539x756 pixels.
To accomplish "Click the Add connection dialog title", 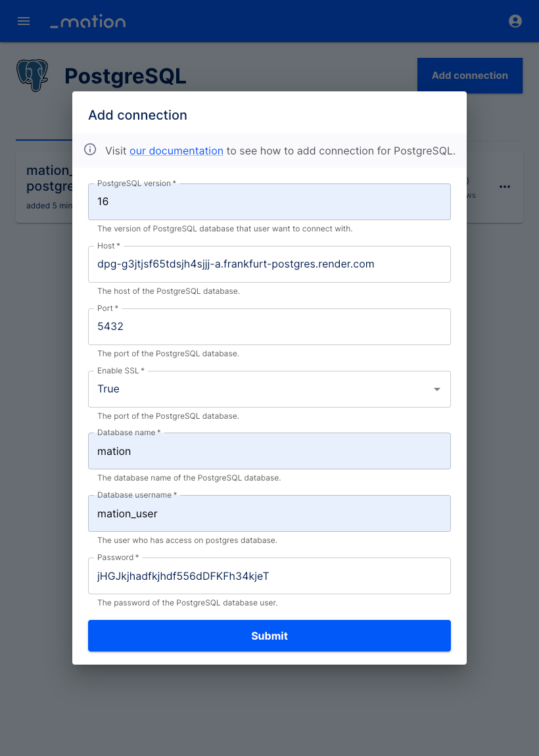I will point(137,115).
